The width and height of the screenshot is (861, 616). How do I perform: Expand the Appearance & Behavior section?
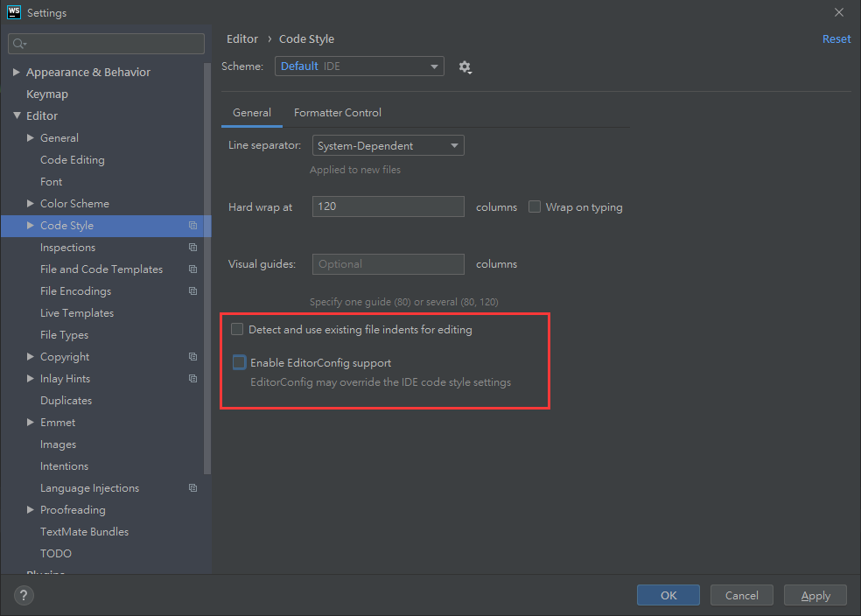coord(17,73)
